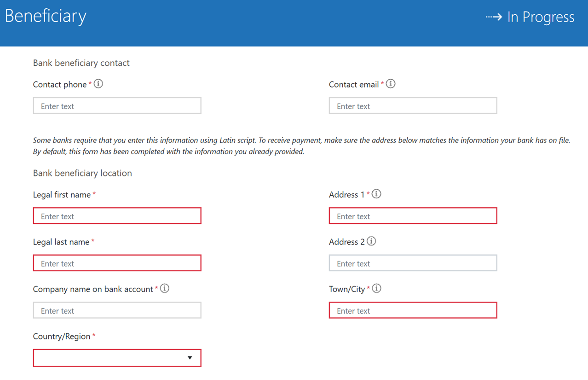Click into the Town/City field

[x=413, y=310]
